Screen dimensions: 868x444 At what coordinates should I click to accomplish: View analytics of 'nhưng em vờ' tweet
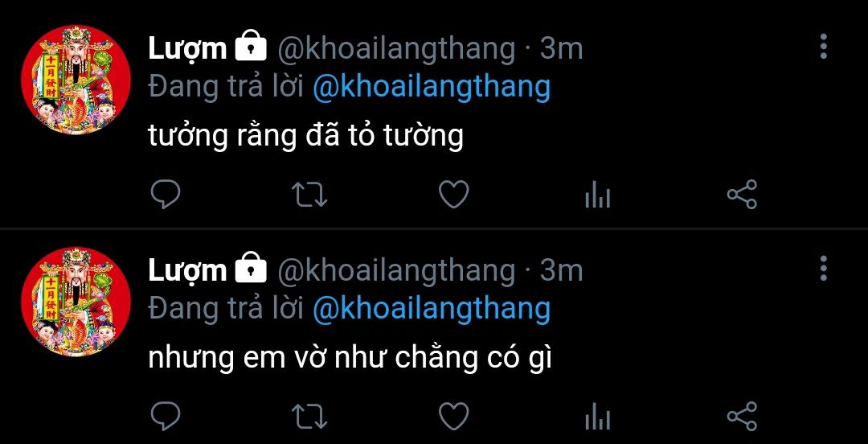click(x=598, y=417)
